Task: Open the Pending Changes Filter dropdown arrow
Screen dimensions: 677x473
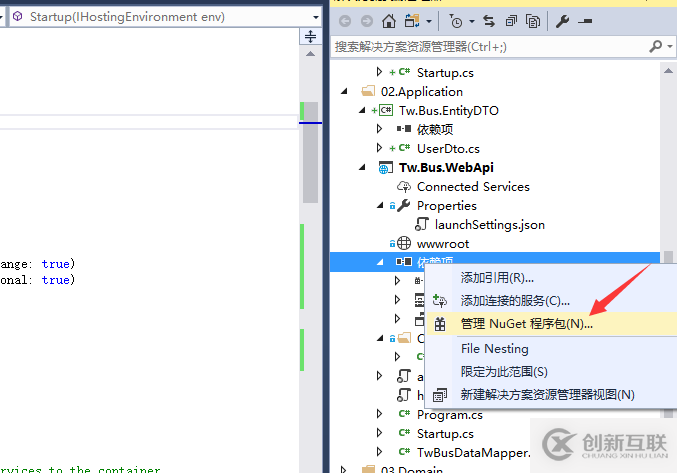Action: 472,21
